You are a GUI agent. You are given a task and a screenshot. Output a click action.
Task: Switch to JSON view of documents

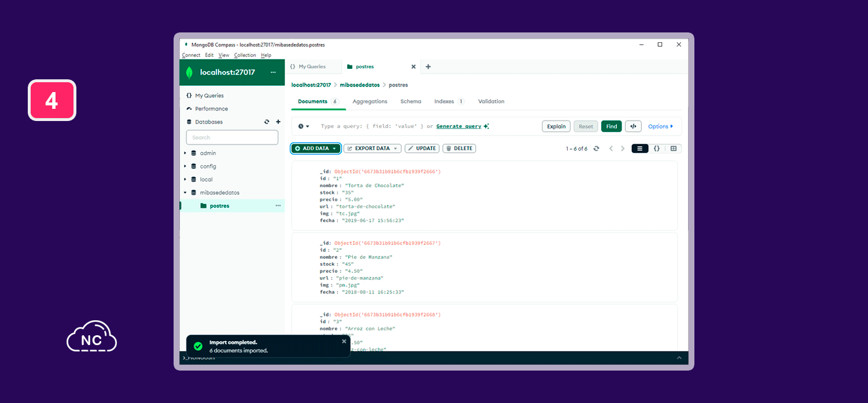pos(657,149)
